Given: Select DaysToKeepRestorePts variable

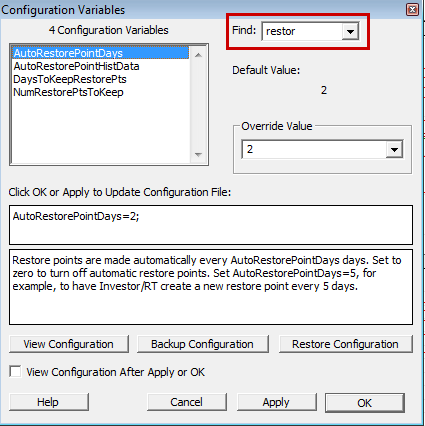Looking at the screenshot, I should [x=70, y=79].
